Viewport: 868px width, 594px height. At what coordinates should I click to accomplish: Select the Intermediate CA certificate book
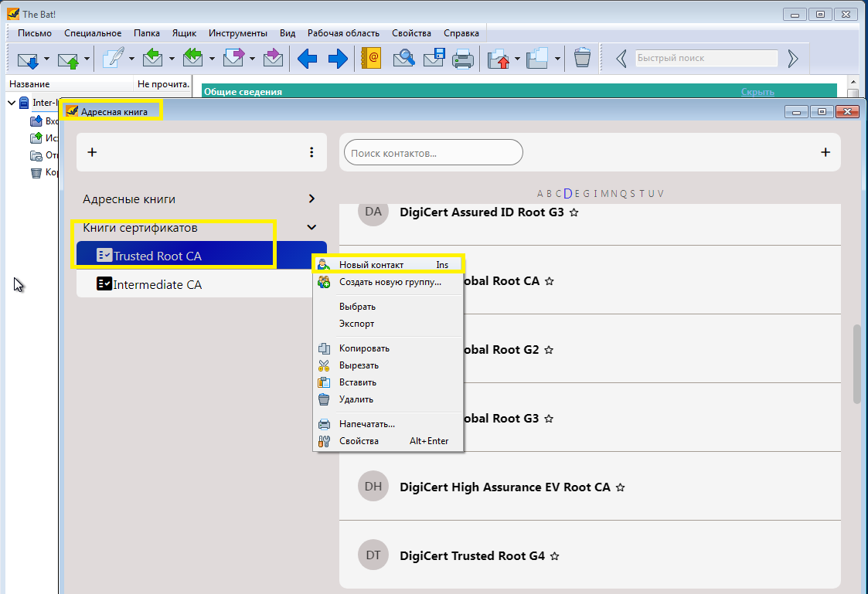[x=202, y=284]
